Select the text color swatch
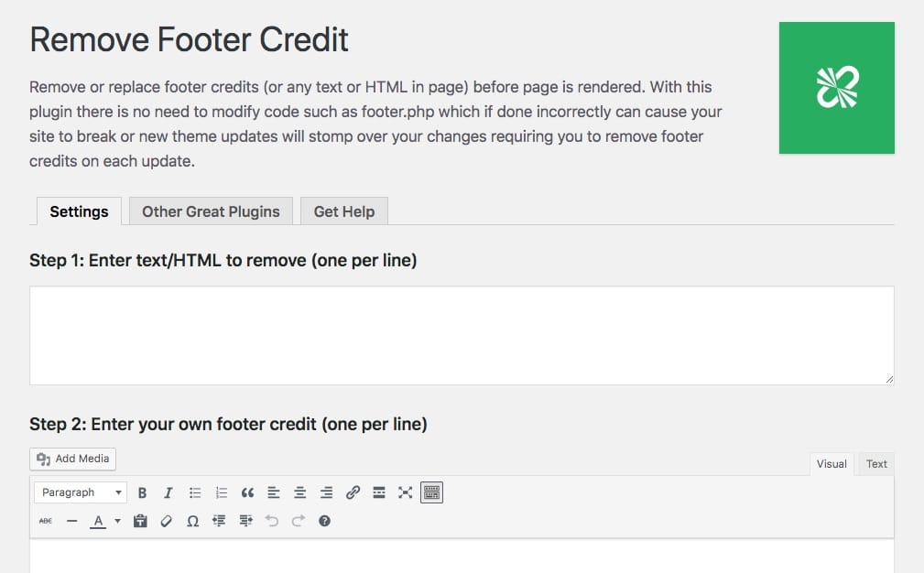924x573 pixels. point(98,521)
